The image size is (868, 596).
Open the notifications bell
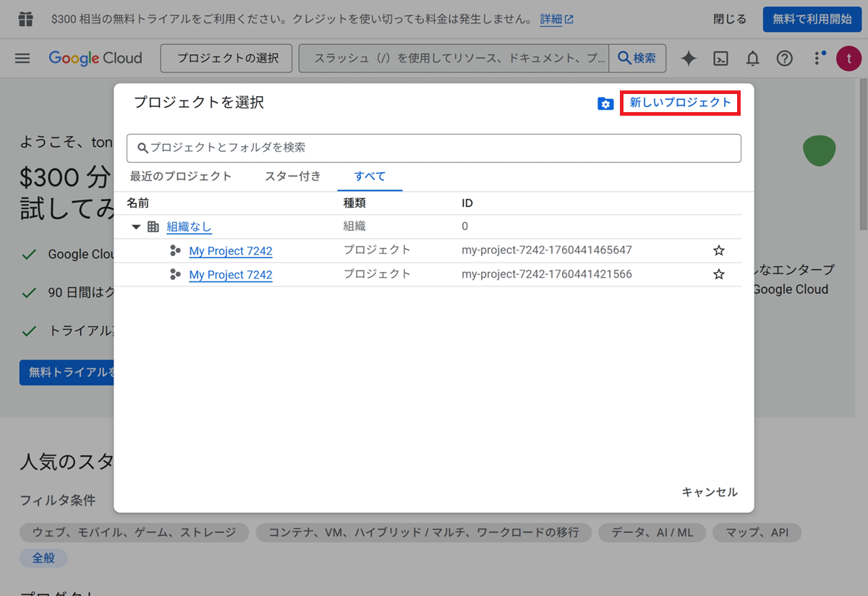pyautogui.click(x=753, y=59)
